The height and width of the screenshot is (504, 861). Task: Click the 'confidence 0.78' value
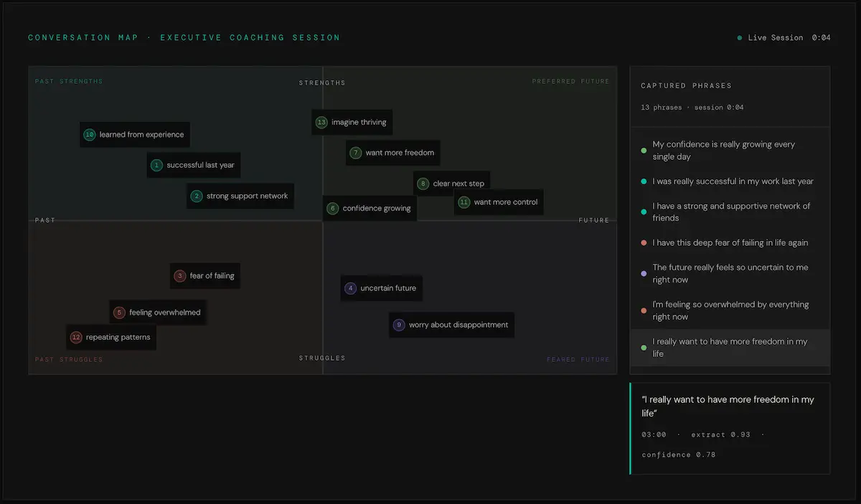coord(678,455)
